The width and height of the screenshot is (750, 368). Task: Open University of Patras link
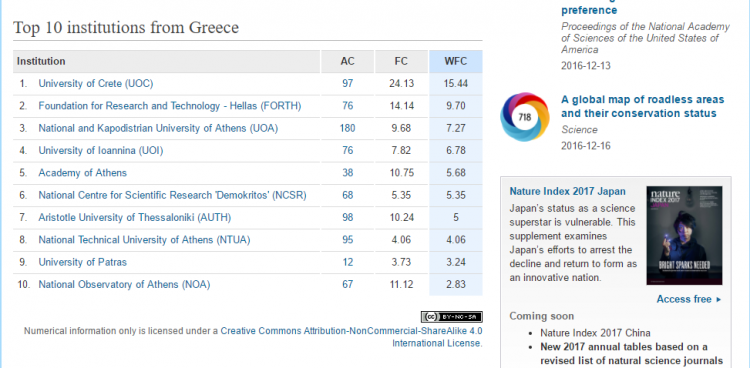(82, 262)
